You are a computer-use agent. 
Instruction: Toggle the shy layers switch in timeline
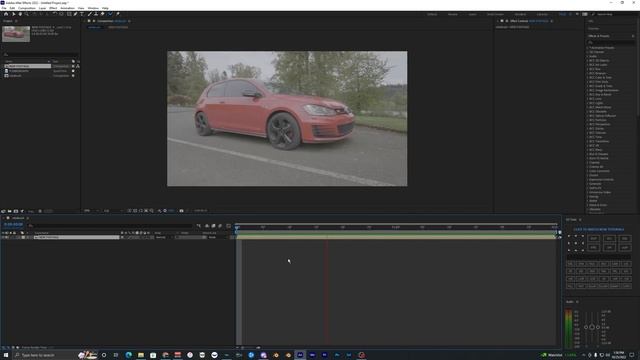tap(207, 226)
